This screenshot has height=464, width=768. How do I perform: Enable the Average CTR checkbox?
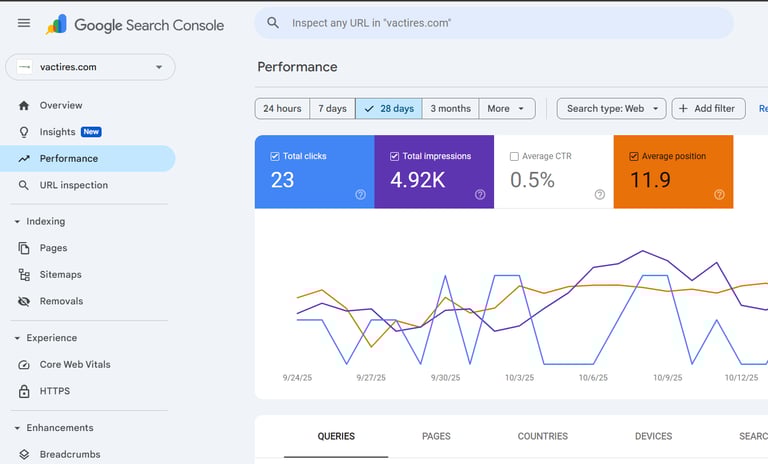coord(514,157)
